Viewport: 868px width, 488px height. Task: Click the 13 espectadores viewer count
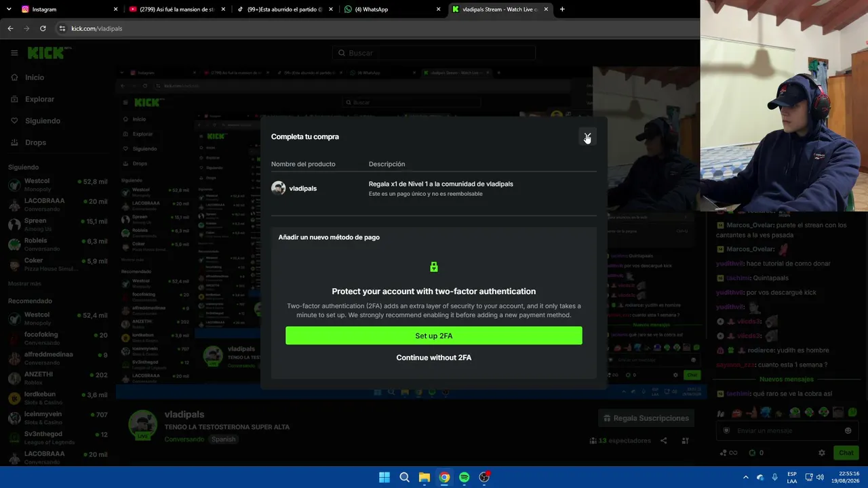620,441
